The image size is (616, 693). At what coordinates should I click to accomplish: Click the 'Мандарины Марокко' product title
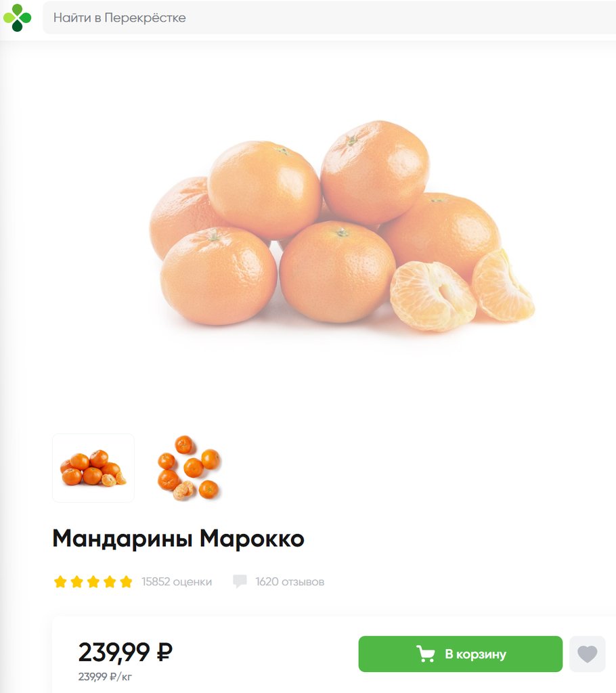(x=178, y=539)
